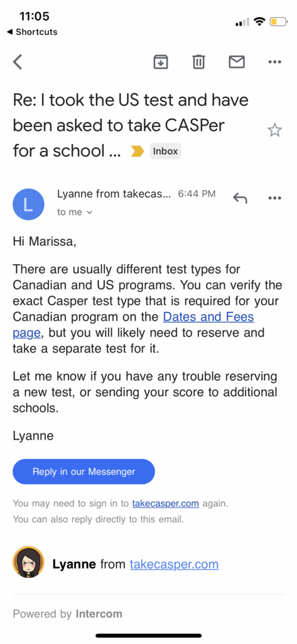The image size is (297, 644).
Task: Open the sender row three-dot options menu
Action: click(x=274, y=198)
